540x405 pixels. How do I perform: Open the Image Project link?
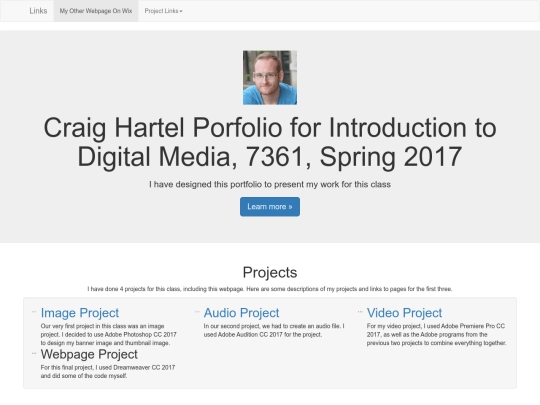pos(80,313)
